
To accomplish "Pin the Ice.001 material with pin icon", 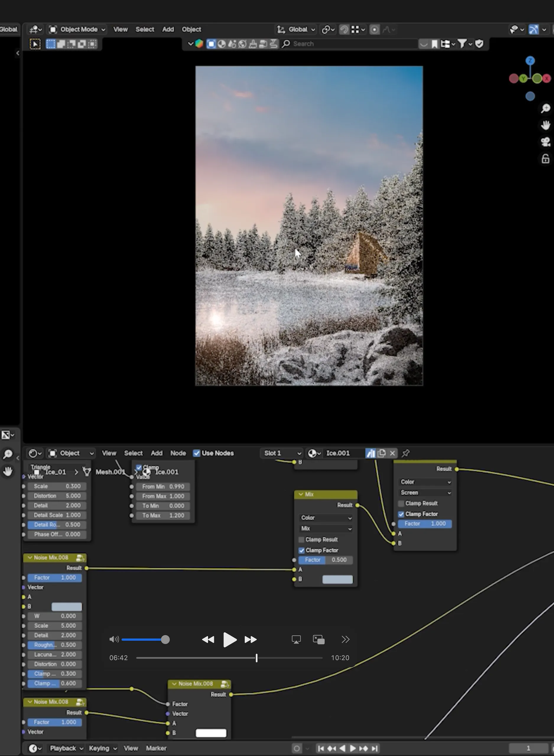I will coord(405,453).
